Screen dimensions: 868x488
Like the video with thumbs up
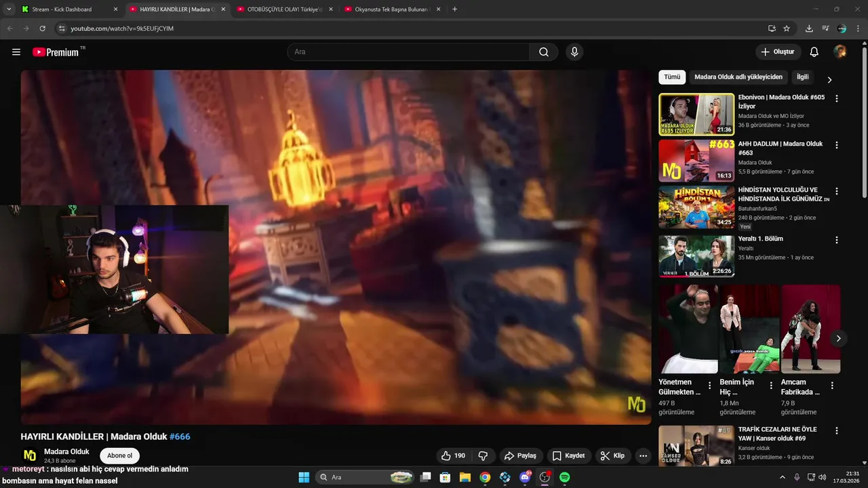453,455
